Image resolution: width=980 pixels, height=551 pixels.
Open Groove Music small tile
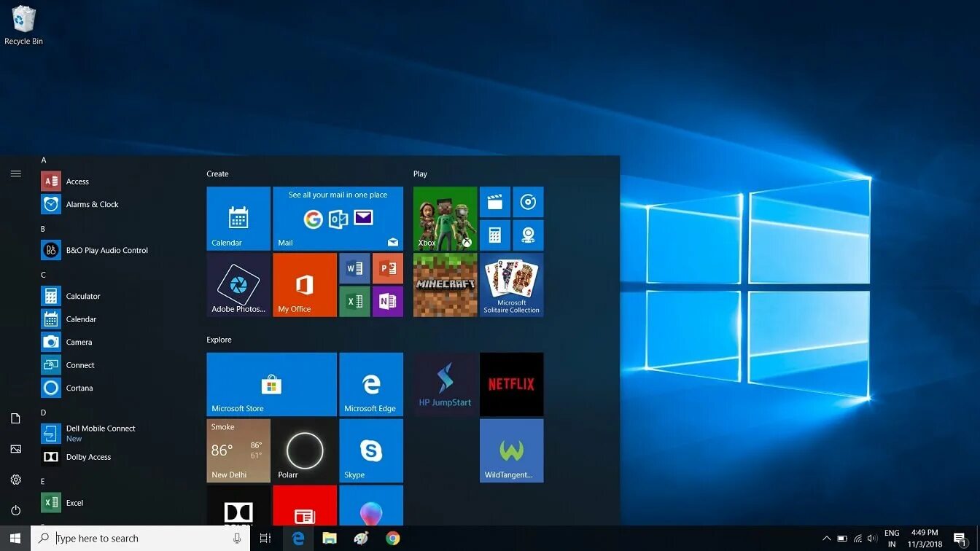tap(528, 202)
